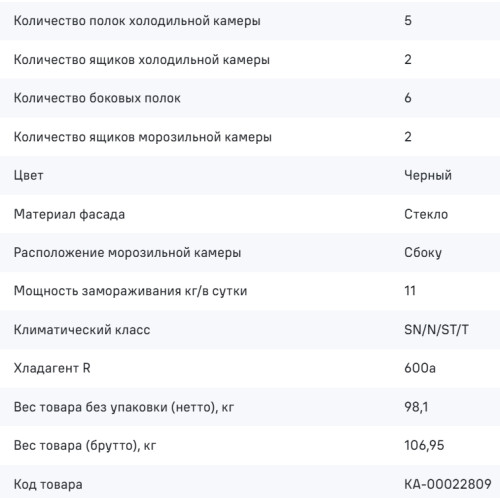Click 'Количество ящиков морозильной камеры' label
The image size is (500, 498).
[x=143, y=137]
